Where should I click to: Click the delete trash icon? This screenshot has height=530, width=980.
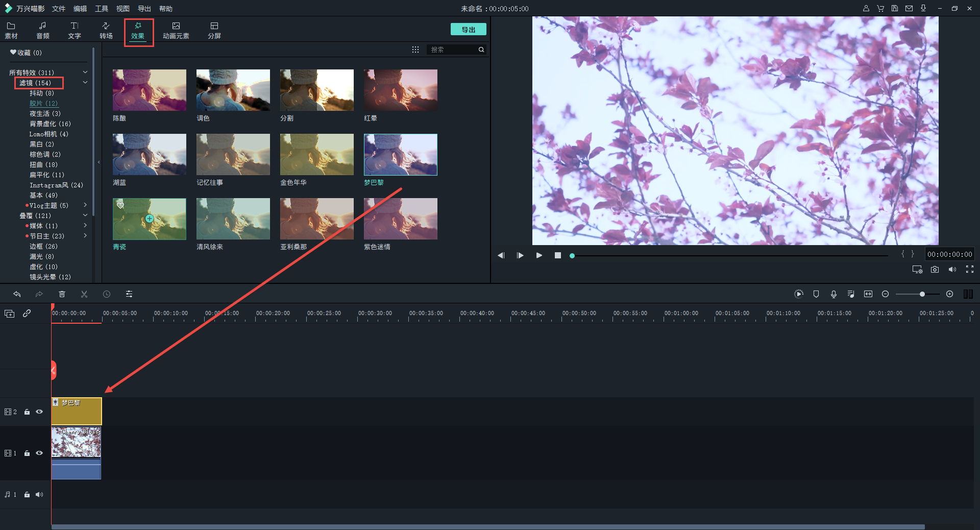[62, 294]
